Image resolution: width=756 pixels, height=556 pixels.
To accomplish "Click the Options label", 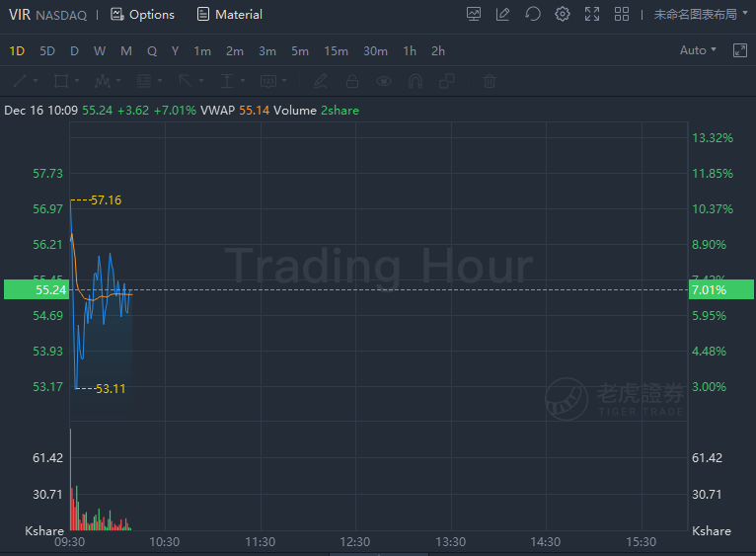I will pos(152,15).
